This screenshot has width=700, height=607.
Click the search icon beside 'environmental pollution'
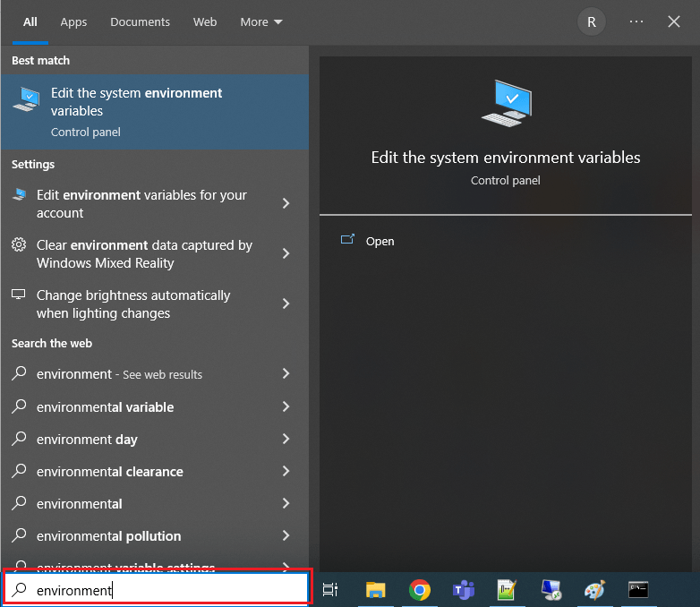tap(19, 535)
